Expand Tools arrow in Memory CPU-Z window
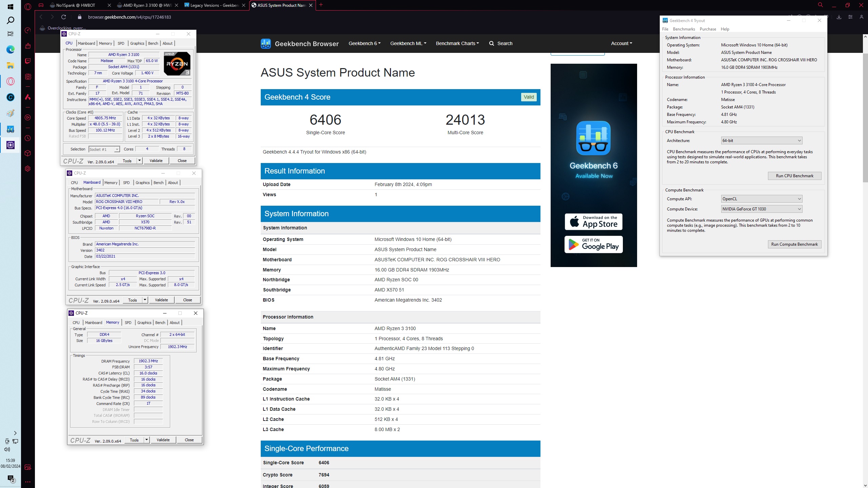Viewport: 868px width, 488px height. pyautogui.click(x=146, y=440)
